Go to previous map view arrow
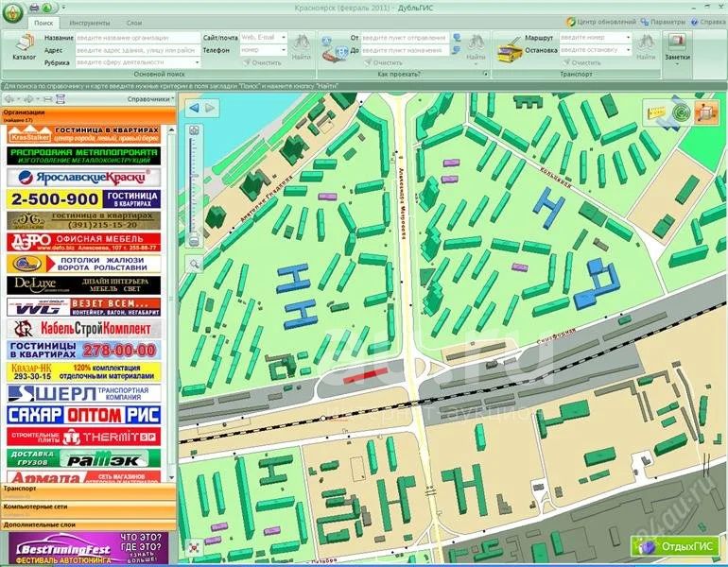The height and width of the screenshot is (567, 728). point(195,108)
